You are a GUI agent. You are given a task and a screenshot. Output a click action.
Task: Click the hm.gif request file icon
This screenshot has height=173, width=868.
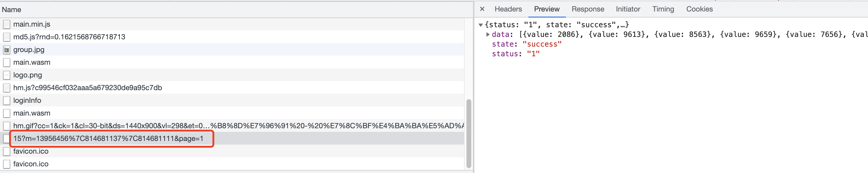[x=6, y=126]
